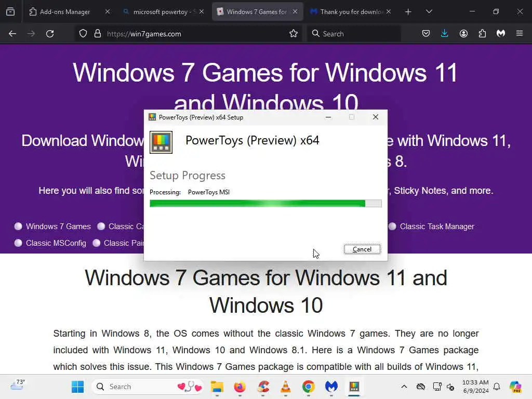The height and width of the screenshot is (399, 532).
Task: Bookmark this page with the star
Action: [x=294, y=34]
